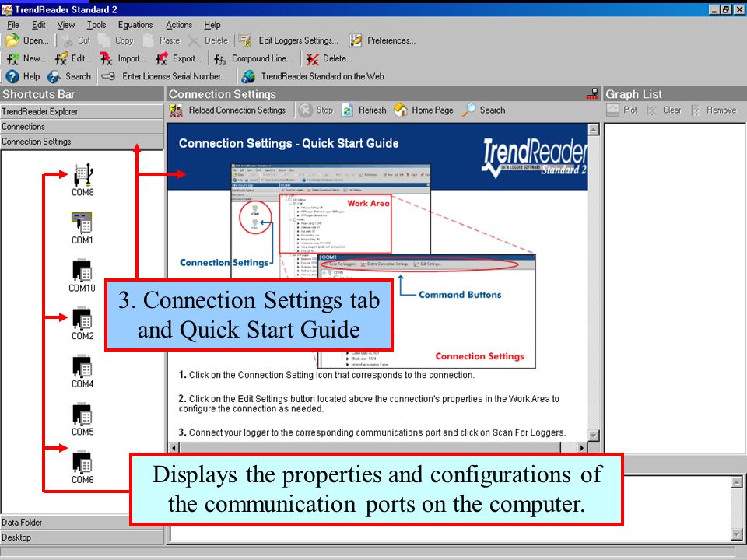Click the bottom panel's scrollbar down arrow
Image resolution: width=747 pixels, height=560 pixels.
[737, 534]
